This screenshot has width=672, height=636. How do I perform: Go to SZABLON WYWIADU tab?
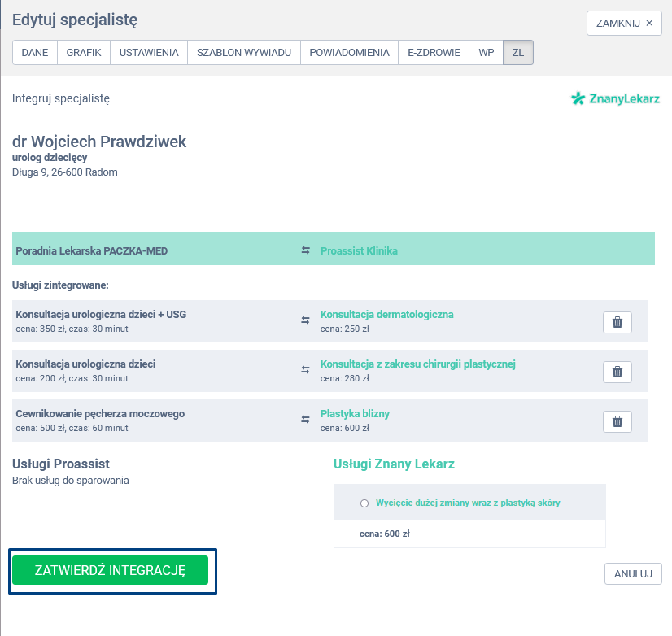[x=244, y=53]
